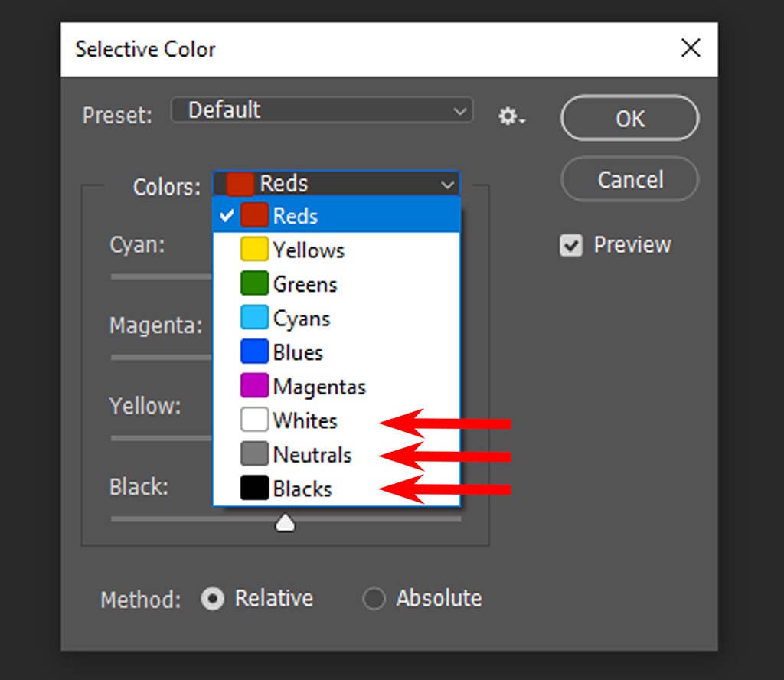Select the Absolute method radio button
Viewport: 784px width, 680px height.
374,599
